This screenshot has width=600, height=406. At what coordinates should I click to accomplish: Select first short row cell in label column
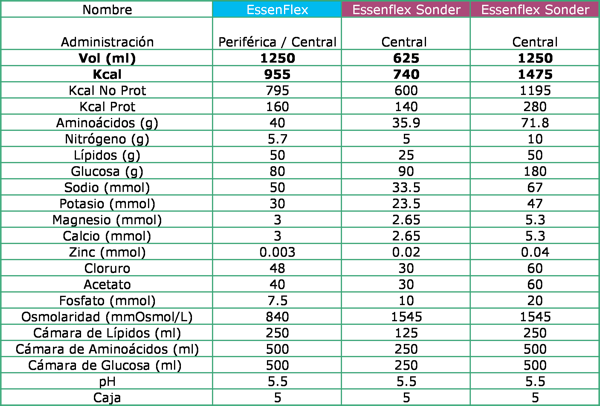[106, 57]
